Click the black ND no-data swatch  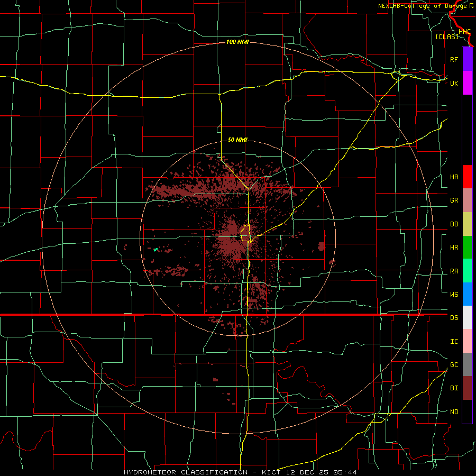point(467,411)
